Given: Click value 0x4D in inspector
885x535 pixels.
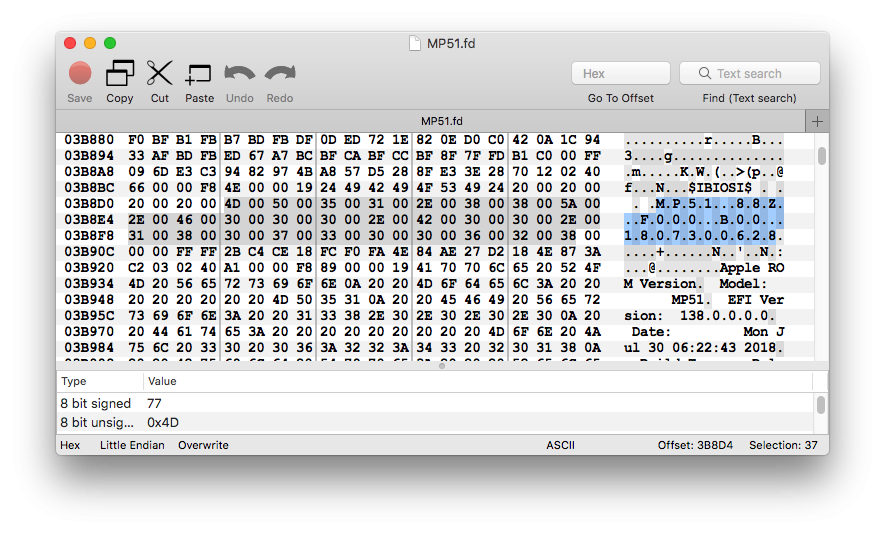Looking at the screenshot, I should click(163, 423).
